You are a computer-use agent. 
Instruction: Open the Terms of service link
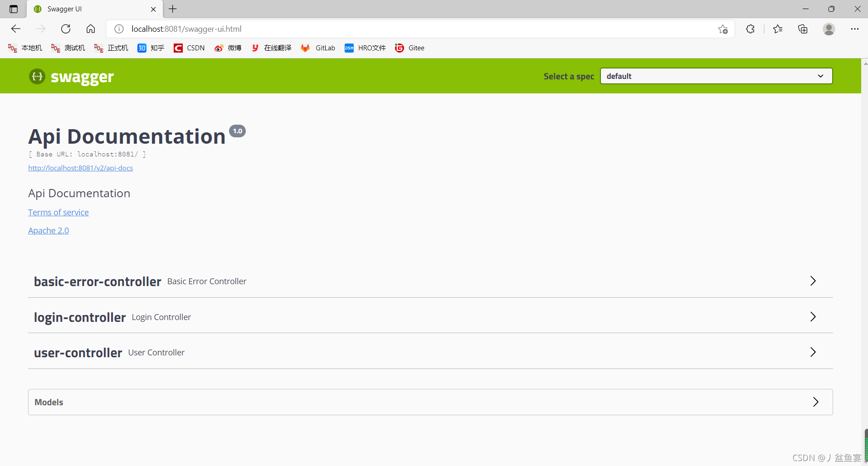click(x=58, y=212)
